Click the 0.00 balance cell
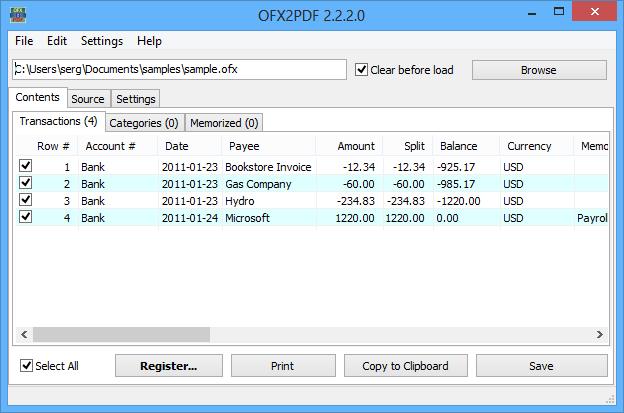The height and width of the screenshot is (413, 624). point(466,218)
